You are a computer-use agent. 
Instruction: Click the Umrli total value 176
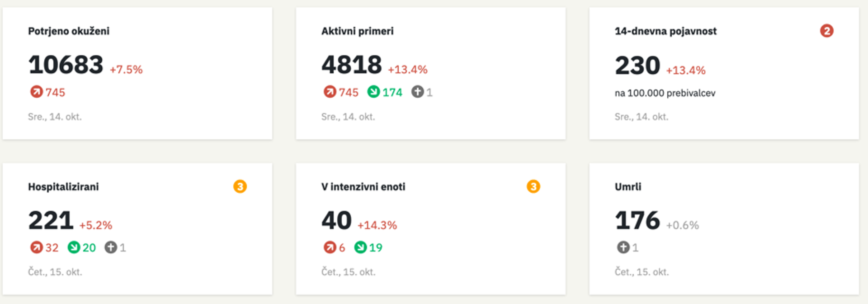pos(637,221)
